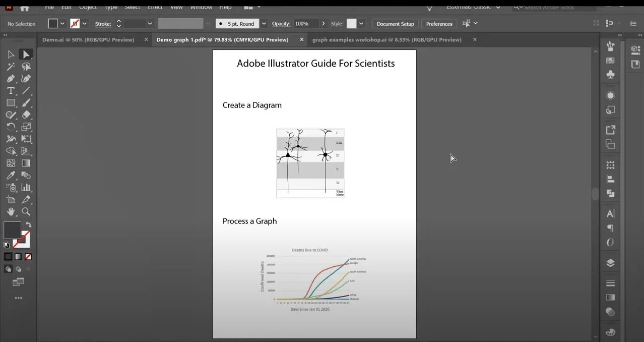This screenshot has height=342, width=644.
Task: Open Edit Toolbar three-dots menu
Action: pyautogui.click(x=18, y=298)
